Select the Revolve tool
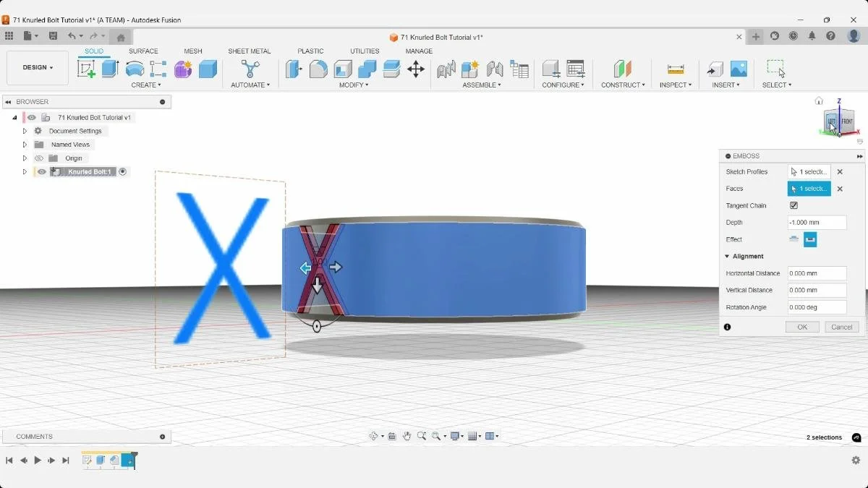Image resolution: width=868 pixels, height=488 pixels. (x=135, y=69)
